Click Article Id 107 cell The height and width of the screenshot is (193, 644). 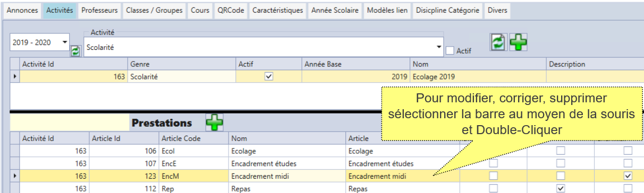pyautogui.click(x=124, y=163)
